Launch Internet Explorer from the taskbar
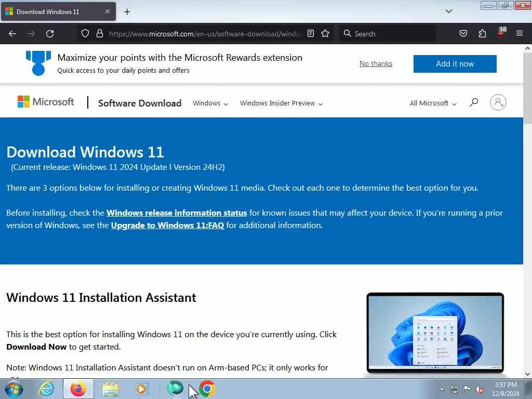The height and width of the screenshot is (399, 532). tap(46, 389)
